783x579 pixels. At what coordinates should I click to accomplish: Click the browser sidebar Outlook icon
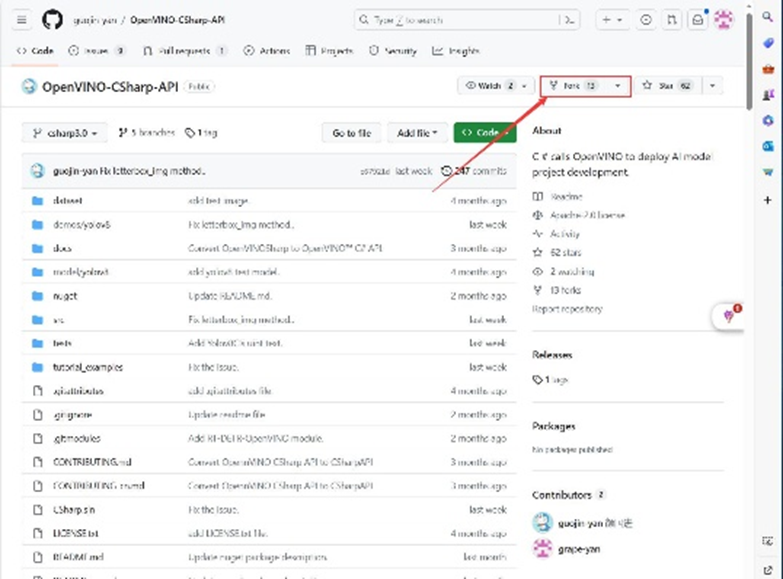point(768,146)
